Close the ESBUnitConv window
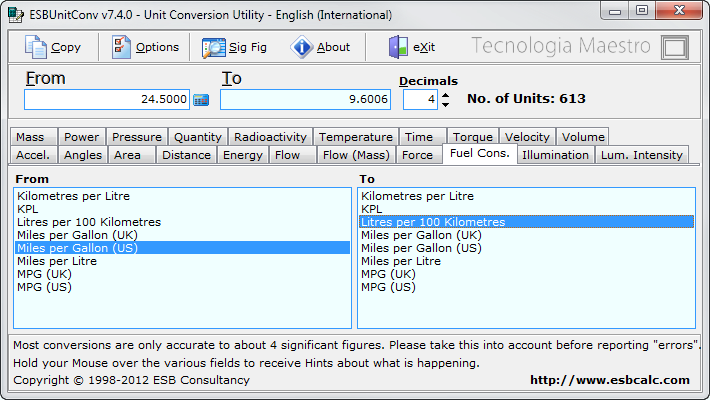Screen dimensions: 710x400 (679, 10)
